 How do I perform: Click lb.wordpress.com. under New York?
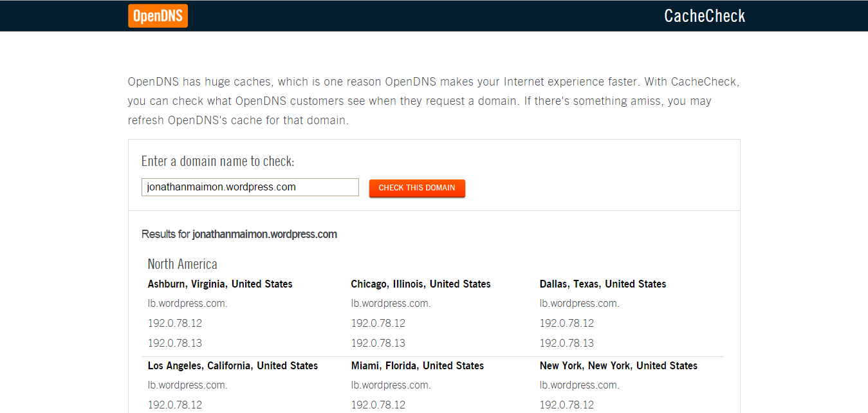pyautogui.click(x=579, y=385)
